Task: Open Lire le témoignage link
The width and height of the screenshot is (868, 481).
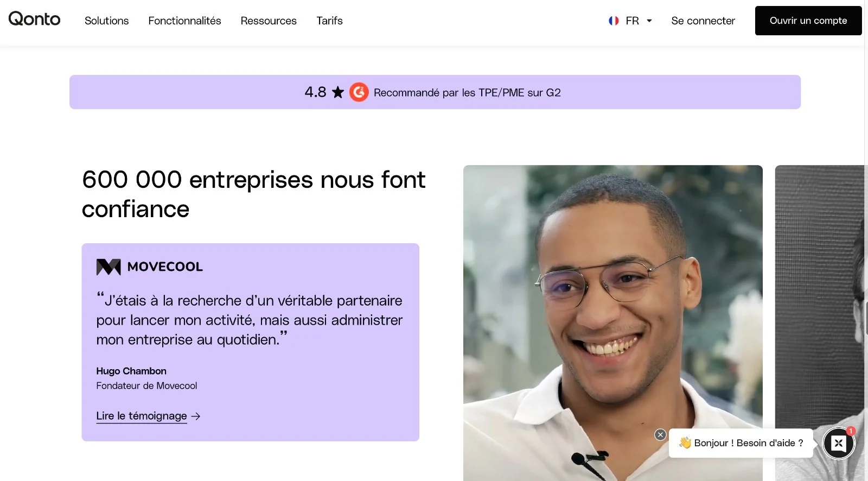Action: pyautogui.click(x=142, y=416)
